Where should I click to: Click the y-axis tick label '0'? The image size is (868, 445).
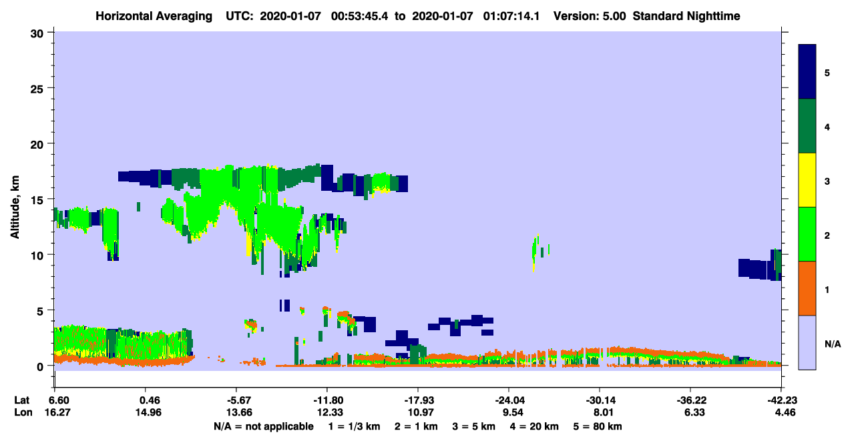[42, 366]
